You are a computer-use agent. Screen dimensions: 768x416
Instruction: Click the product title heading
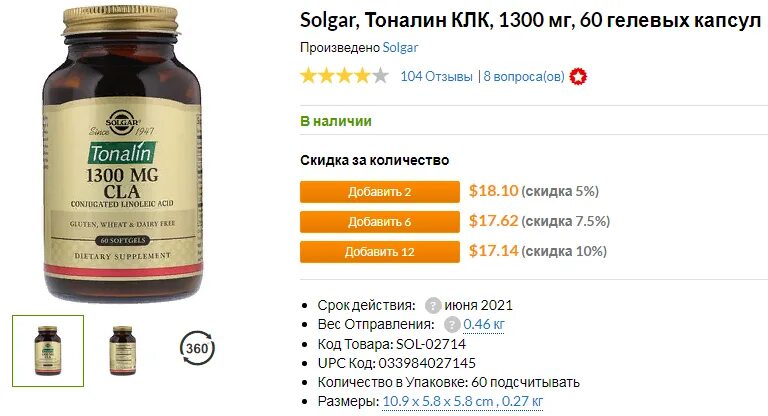pyautogui.click(x=530, y=21)
